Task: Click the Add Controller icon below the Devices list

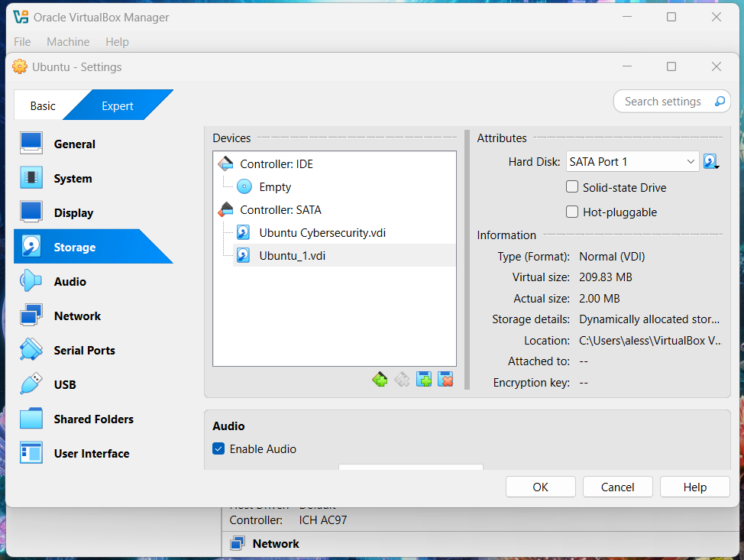Action: tap(380, 379)
